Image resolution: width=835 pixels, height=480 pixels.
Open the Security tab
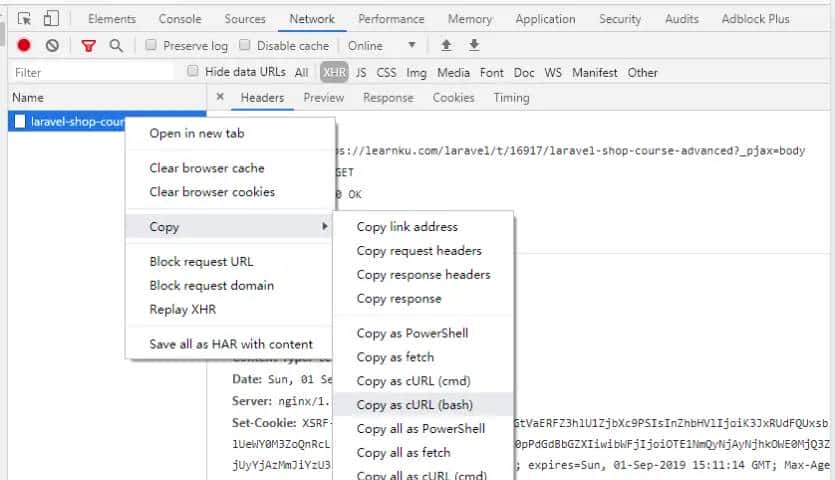[x=620, y=19]
